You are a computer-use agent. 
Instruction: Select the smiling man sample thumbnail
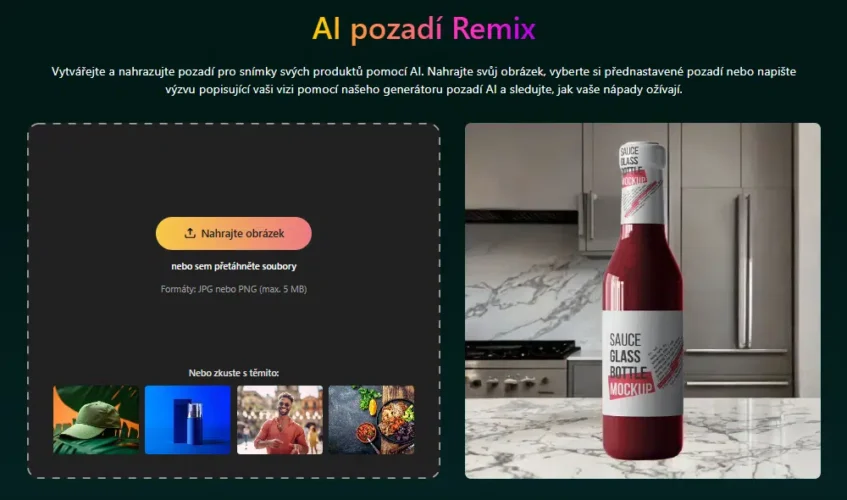[280, 420]
